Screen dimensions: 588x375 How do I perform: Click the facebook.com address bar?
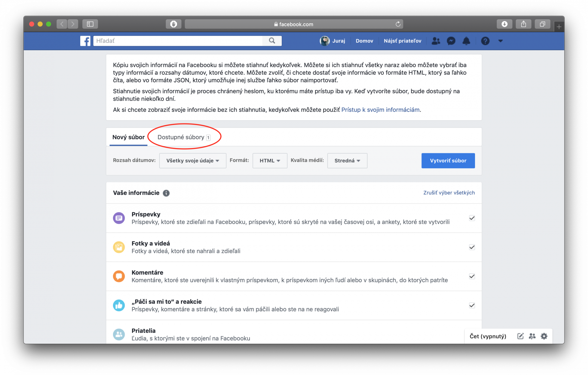(294, 24)
